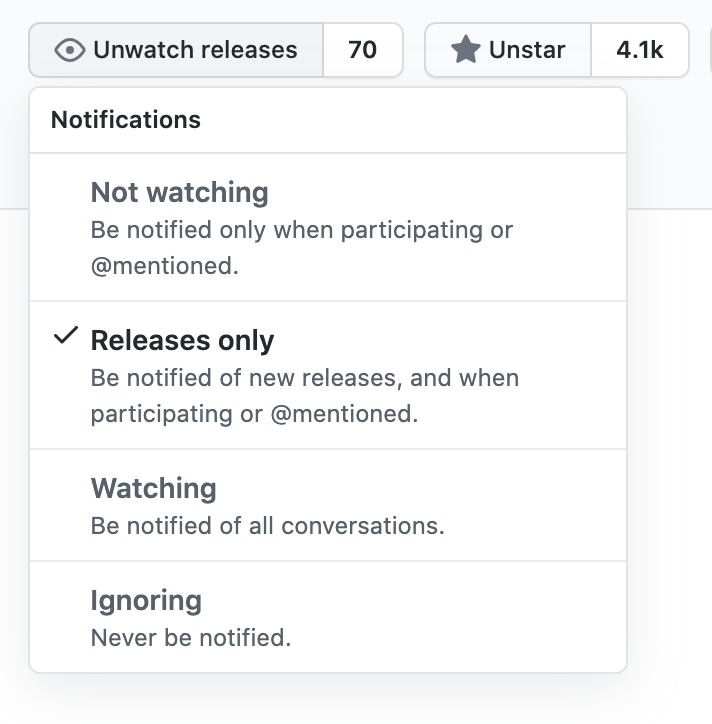
Task: Click "participating or @mentioned." under Releases only
Action: click(x=254, y=414)
